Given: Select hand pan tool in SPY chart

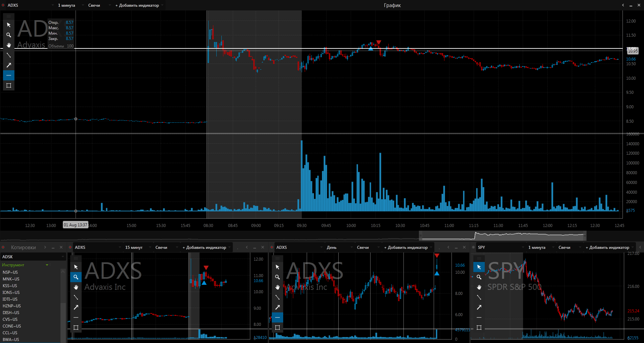Looking at the screenshot, I should point(479,287).
